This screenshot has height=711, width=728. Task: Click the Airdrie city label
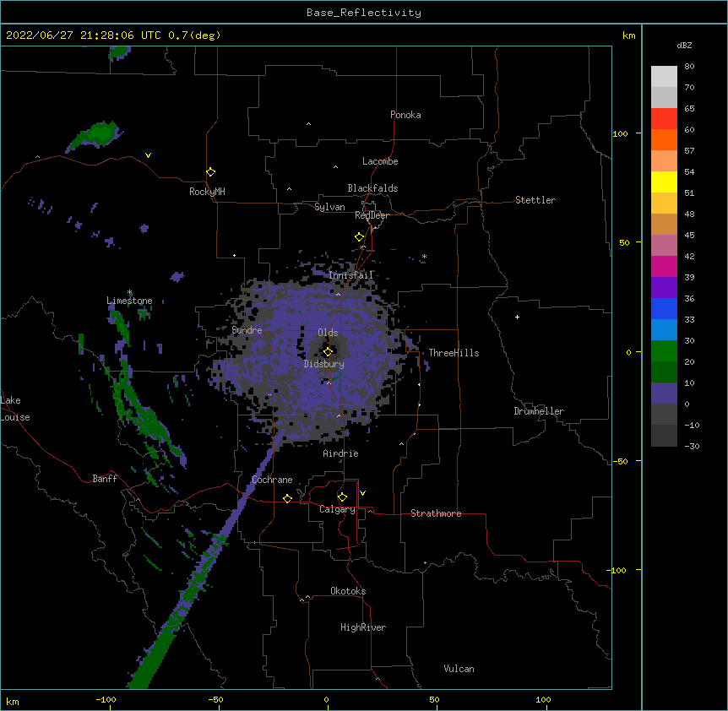click(341, 453)
